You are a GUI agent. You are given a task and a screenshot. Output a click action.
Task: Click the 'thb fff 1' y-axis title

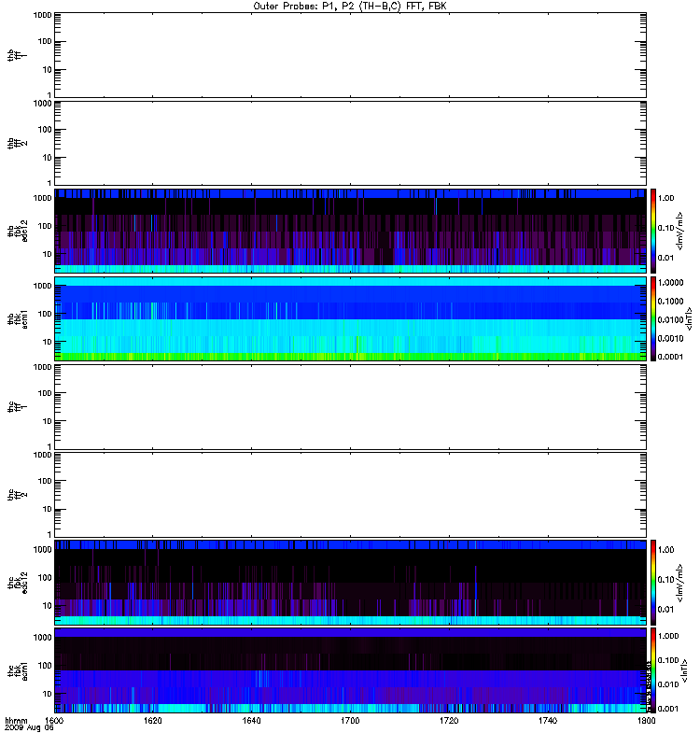pos(18,55)
